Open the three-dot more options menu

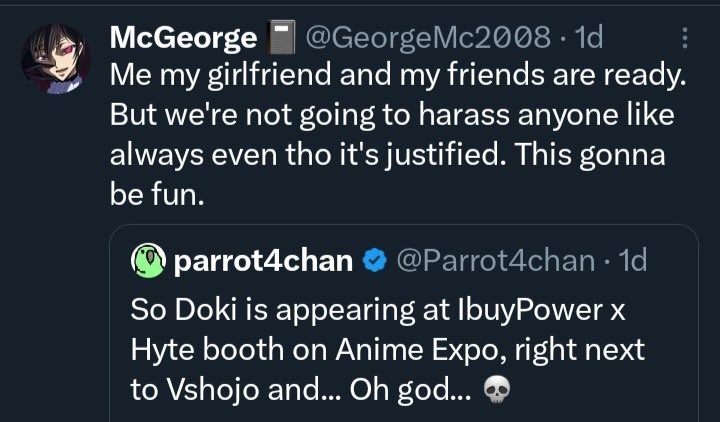point(685,38)
